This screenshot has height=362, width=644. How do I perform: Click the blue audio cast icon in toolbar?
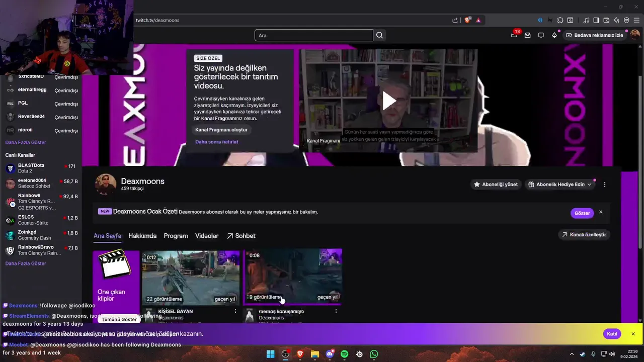(540, 20)
